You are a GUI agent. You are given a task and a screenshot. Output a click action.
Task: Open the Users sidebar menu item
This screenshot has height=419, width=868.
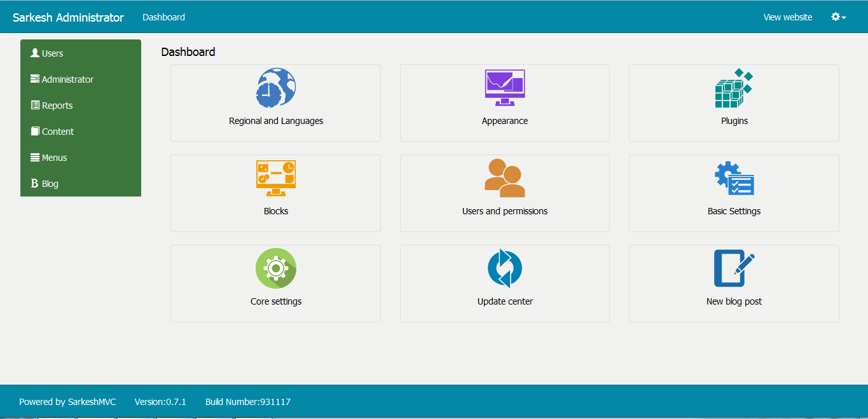click(x=81, y=53)
